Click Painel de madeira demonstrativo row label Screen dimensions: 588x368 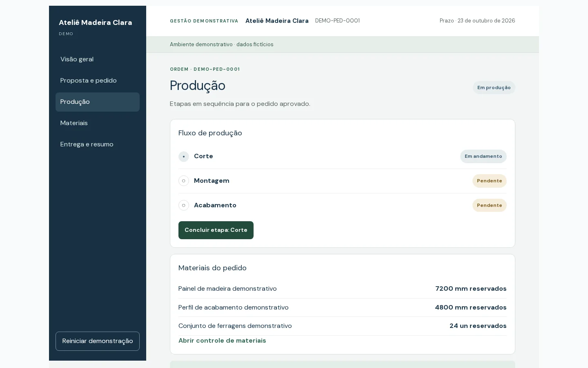227,289
